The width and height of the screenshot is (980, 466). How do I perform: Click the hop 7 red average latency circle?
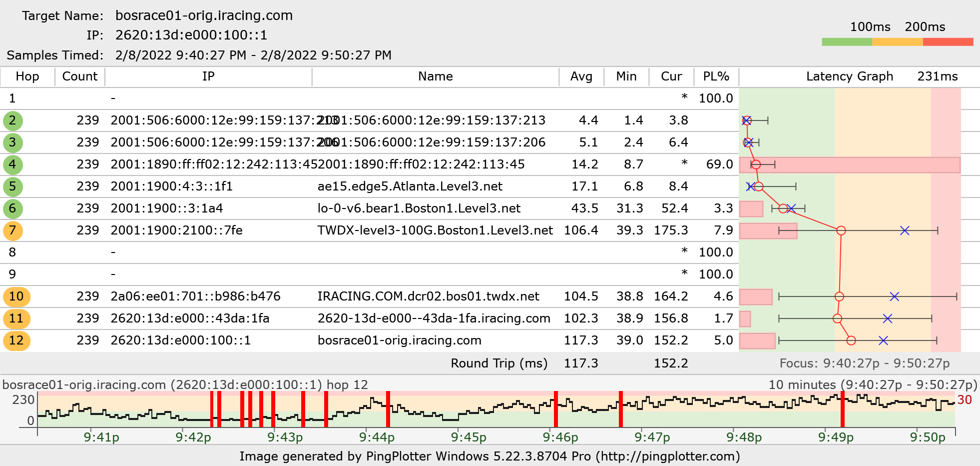coord(841,230)
